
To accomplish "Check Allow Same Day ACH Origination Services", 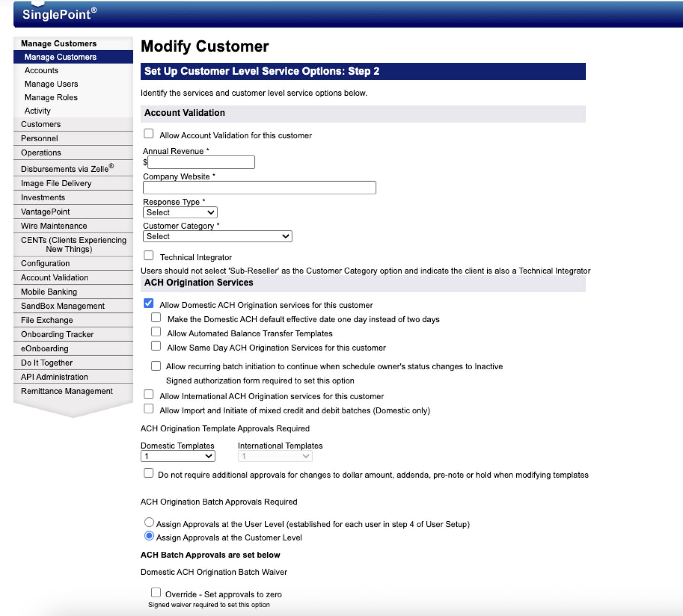I will coord(156,346).
